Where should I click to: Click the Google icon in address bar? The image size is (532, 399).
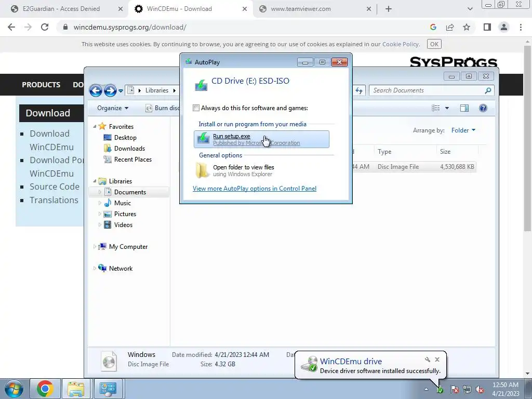433,27
